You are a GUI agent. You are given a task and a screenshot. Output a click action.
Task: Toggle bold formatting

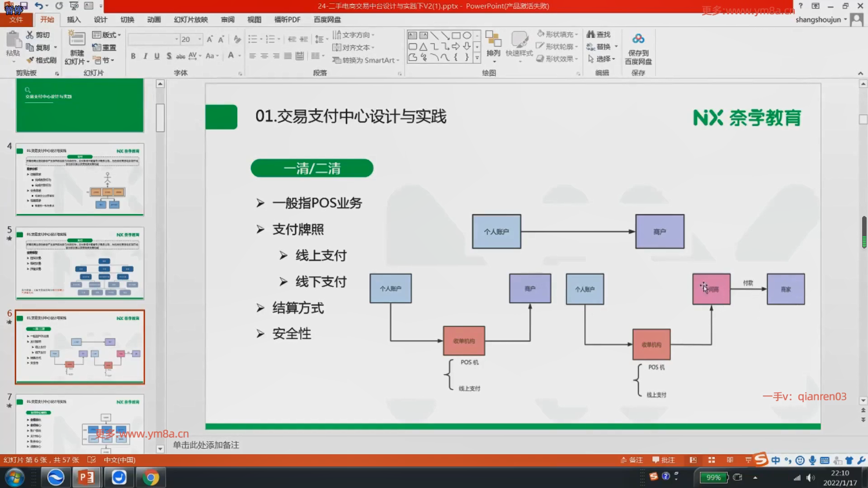click(133, 56)
